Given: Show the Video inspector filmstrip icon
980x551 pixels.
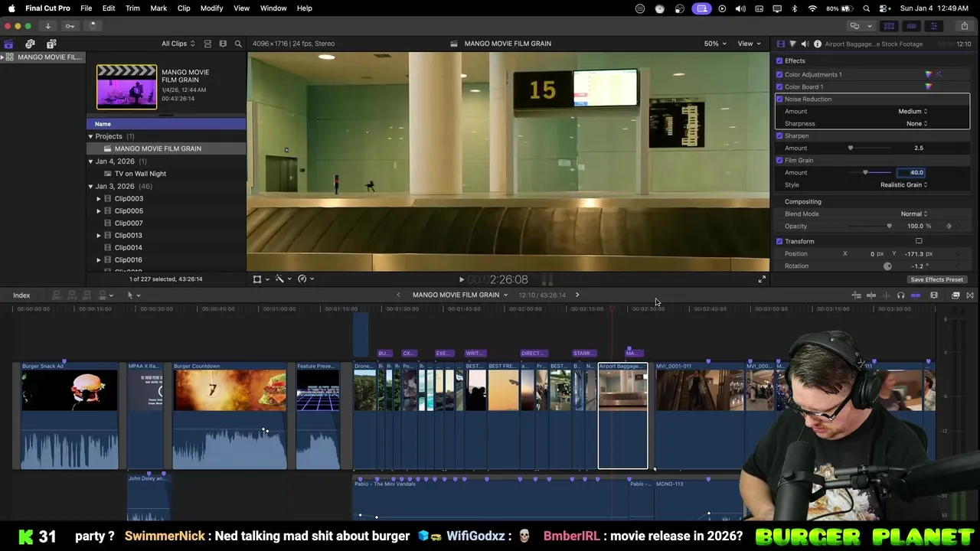Looking at the screenshot, I should pyautogui.click(x=780, y=44).
